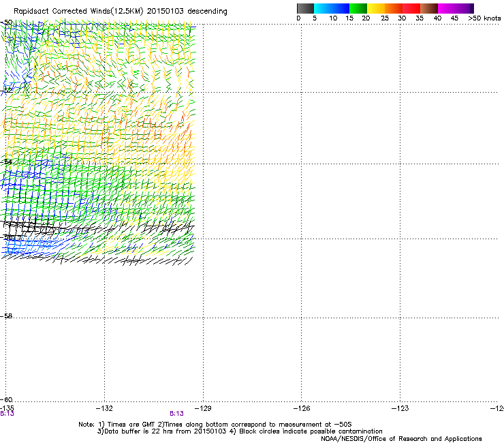Click the purple time label left of -129

click(x=177, y=414)
